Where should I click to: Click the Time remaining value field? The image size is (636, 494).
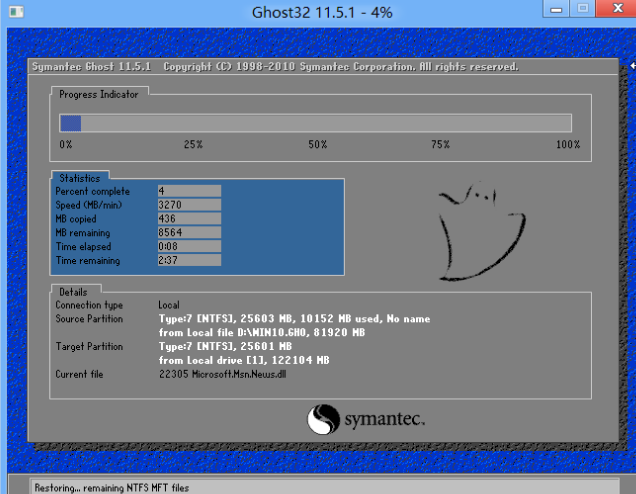(189, 260)
